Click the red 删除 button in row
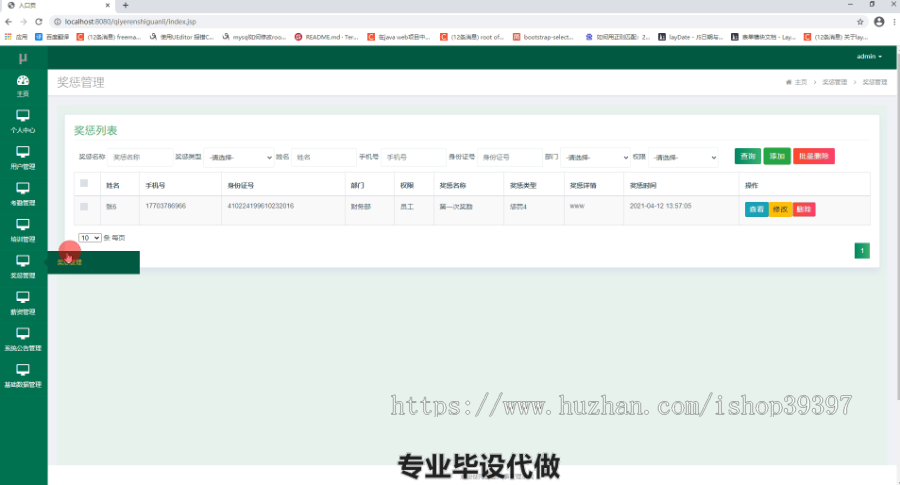 coord(804,209)
